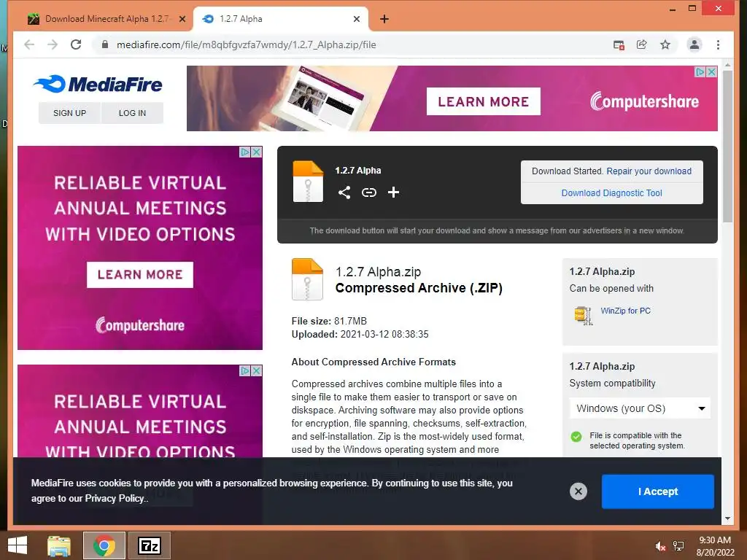Image resolution: width=747 pixels, height=560 pixels.
Task: Click the large zip file icon beside 1.2.7 Alpha.zip
Action: (x=307, y=279)
